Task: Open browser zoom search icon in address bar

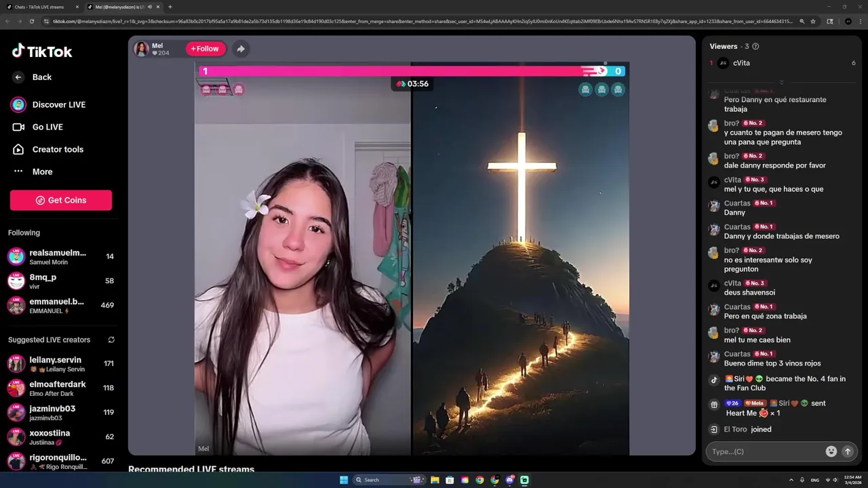Action: click(802, 22)
